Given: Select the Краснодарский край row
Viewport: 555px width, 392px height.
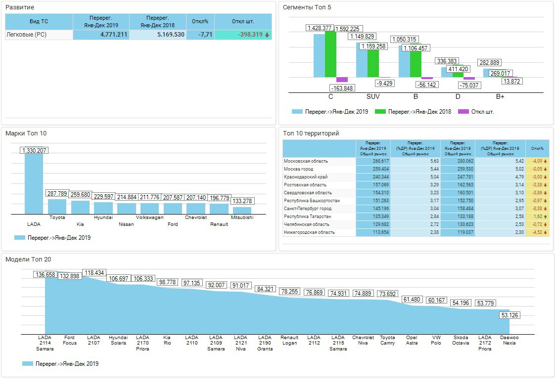Looking at the screenshot, I should point(416,177).
